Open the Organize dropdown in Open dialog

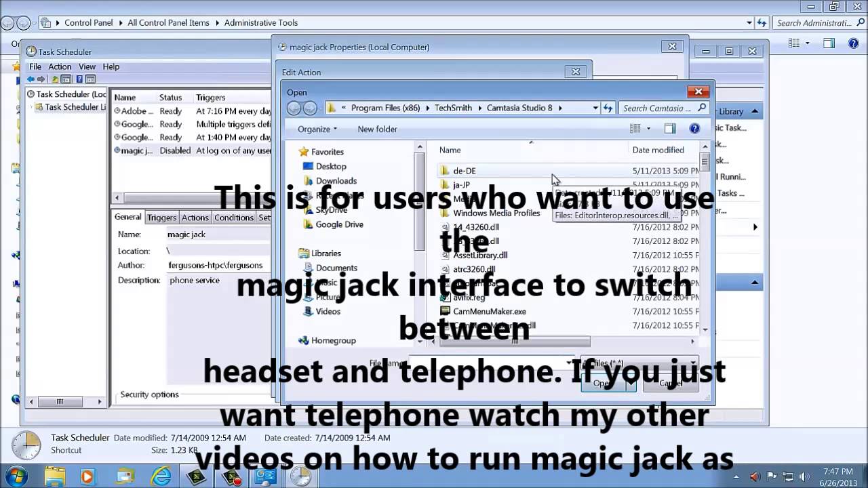(317, 129)
